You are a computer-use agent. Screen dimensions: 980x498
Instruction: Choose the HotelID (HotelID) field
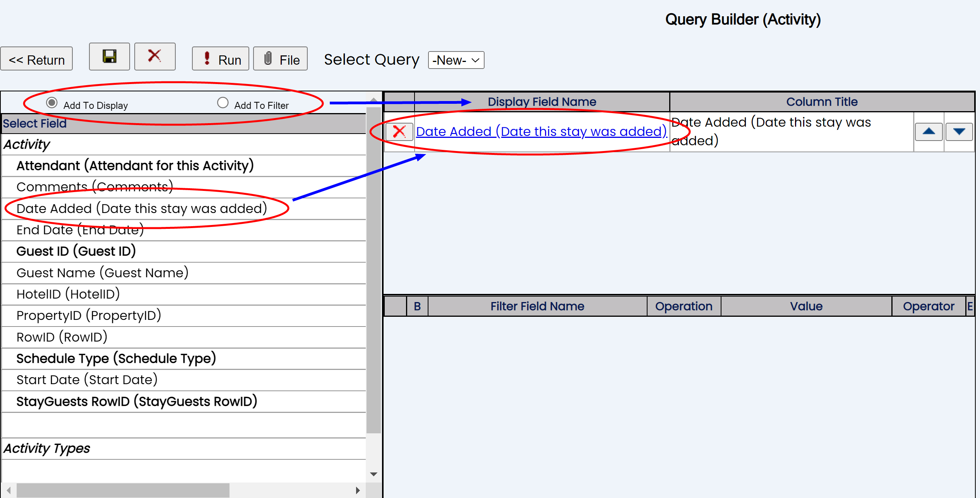184,294
